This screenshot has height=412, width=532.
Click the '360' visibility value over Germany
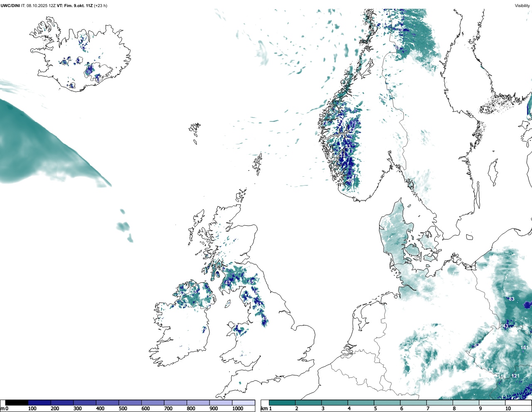[x=413, y=342]
